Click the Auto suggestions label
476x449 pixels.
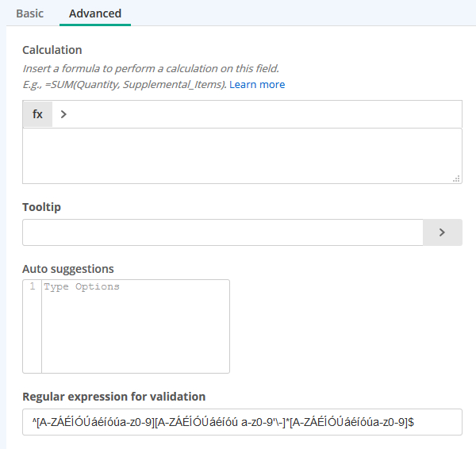pyautogui.click(x=68, y=269)
